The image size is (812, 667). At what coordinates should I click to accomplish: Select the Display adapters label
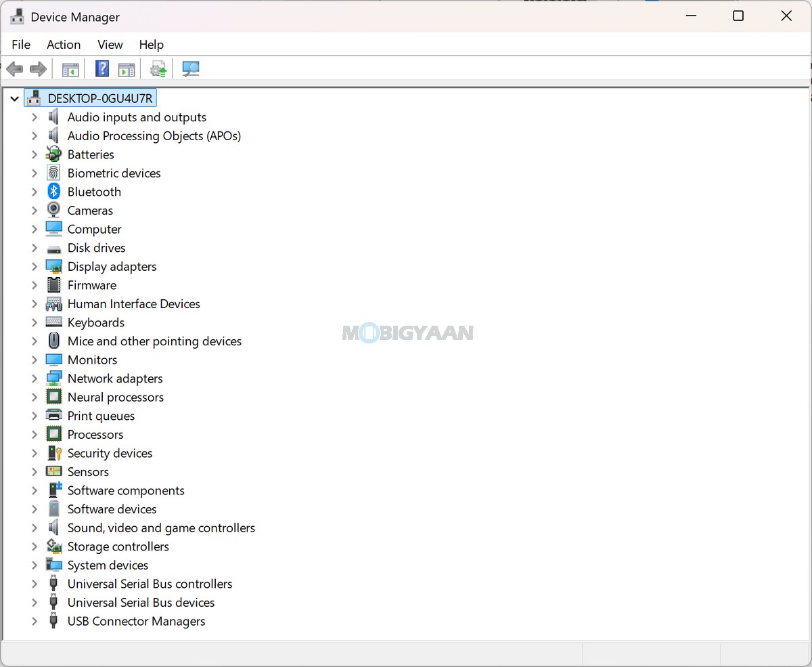tap(112, 267)
